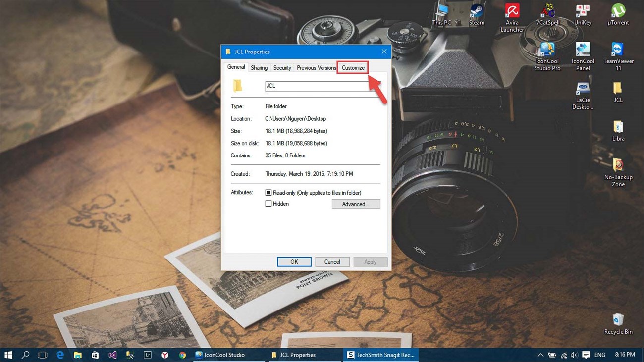Toggle the Read-only attribute checkbox
This screenshot has height=362, width=644.
[268, 193]
